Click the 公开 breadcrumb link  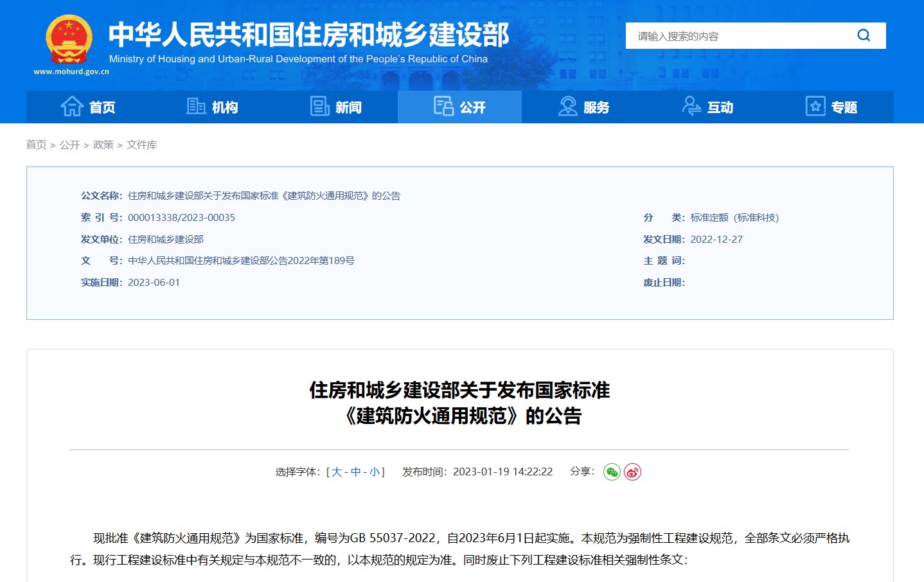pyautogui.click(x=69, y=145)
